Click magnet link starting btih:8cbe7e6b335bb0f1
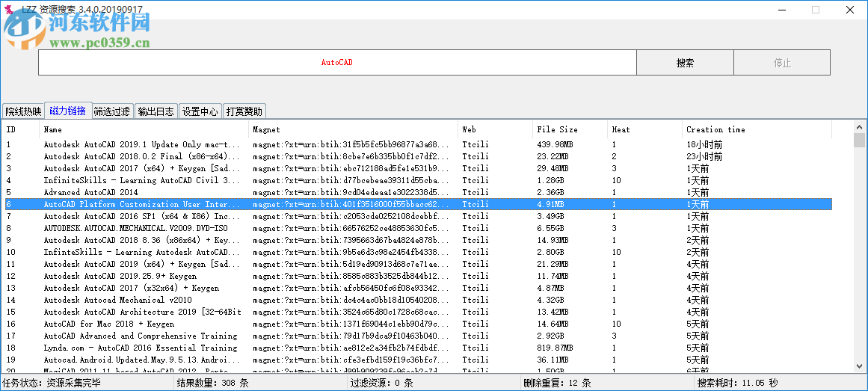This screenshot has height=391, width=868. click(x=352, y=157)
